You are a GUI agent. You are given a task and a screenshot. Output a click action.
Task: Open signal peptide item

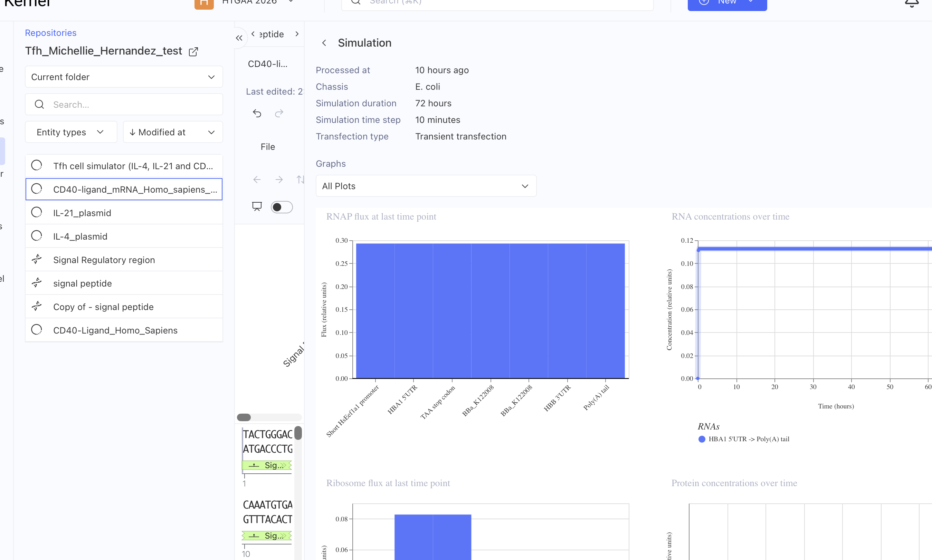pos(124,283)
